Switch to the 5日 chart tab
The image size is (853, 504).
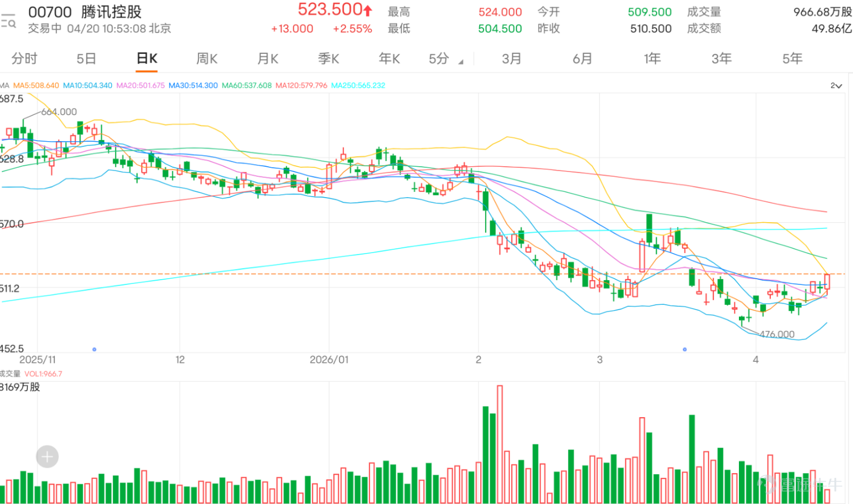[x=86, y=58]
